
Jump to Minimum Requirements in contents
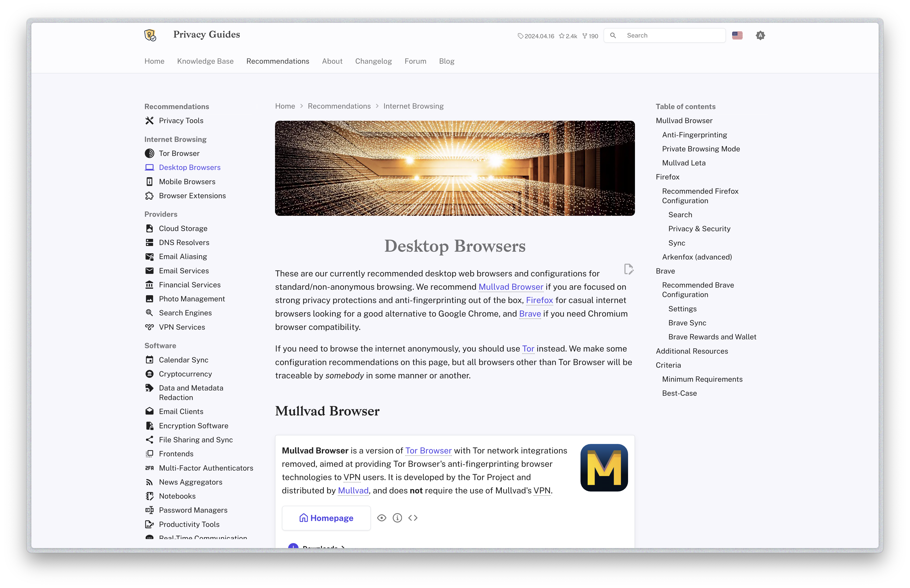[x=702, y=379]
